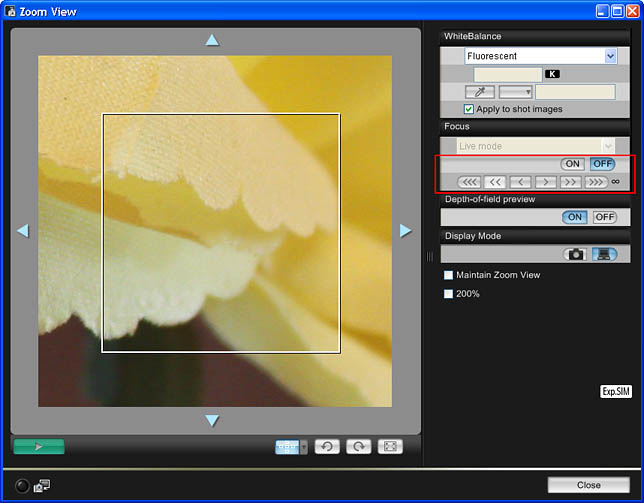This screenshot has height=503, width=644.
Task: Uncheck Apply to shot images
Action: tap(469, 109)
